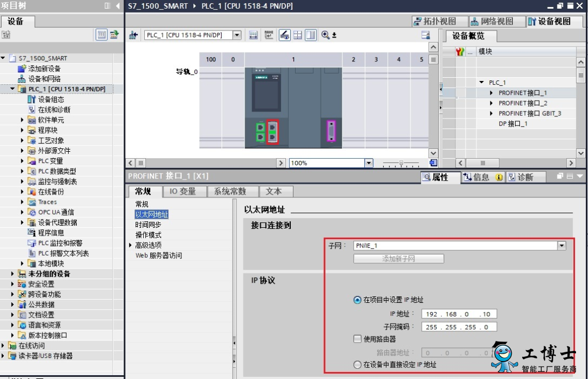Open online and diagnostics tree item
This screenshot has height=379, width=588.
coord(54,110)
